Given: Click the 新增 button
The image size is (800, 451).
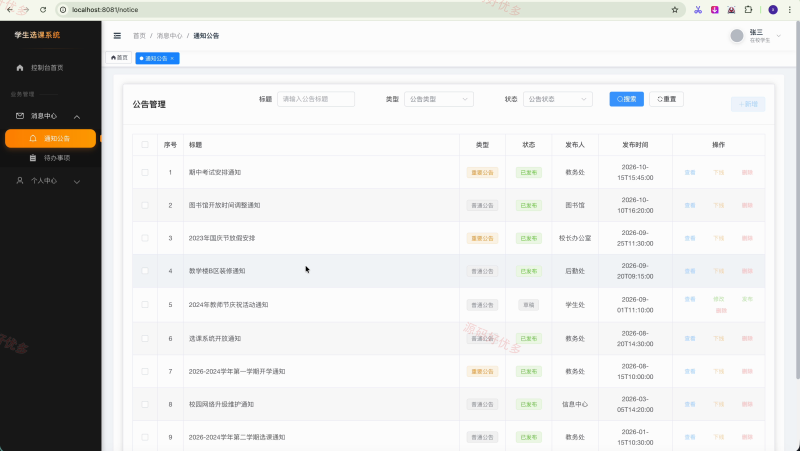Looking at the screenshot, I should tap(748, 104).
